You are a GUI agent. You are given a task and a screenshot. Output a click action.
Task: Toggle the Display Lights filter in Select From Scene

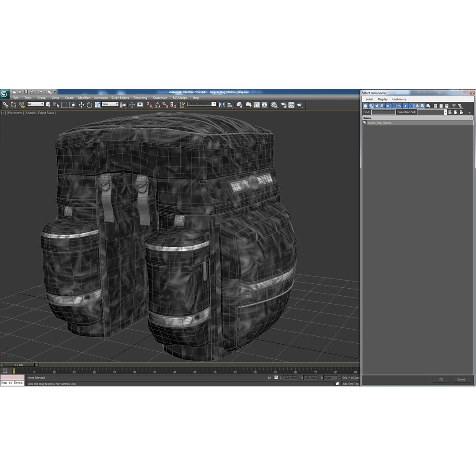[x=377, y=106]
